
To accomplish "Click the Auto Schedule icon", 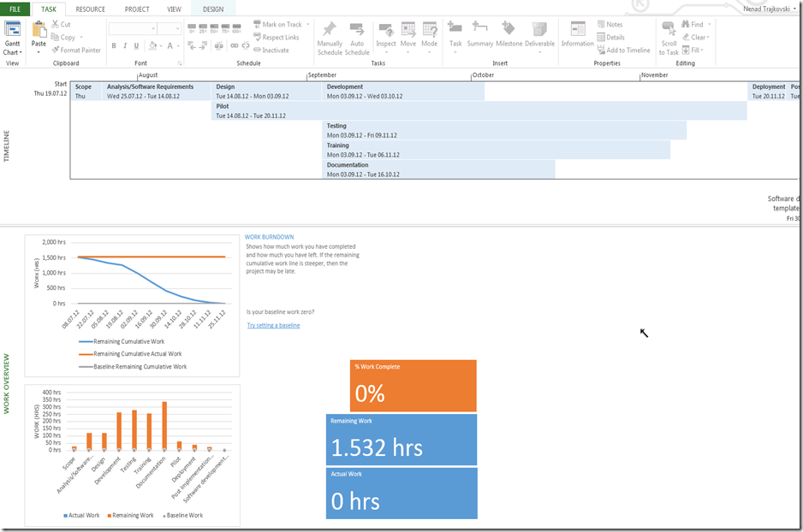I will coord(357,31).
